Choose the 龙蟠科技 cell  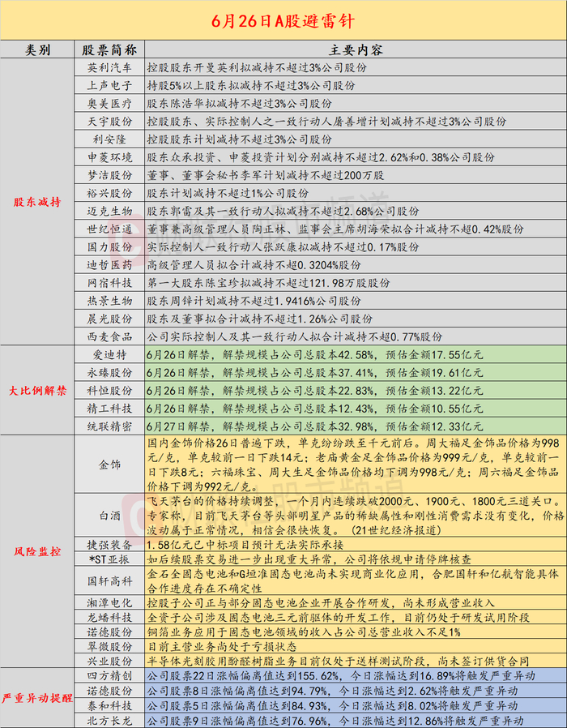click(109, 618)
